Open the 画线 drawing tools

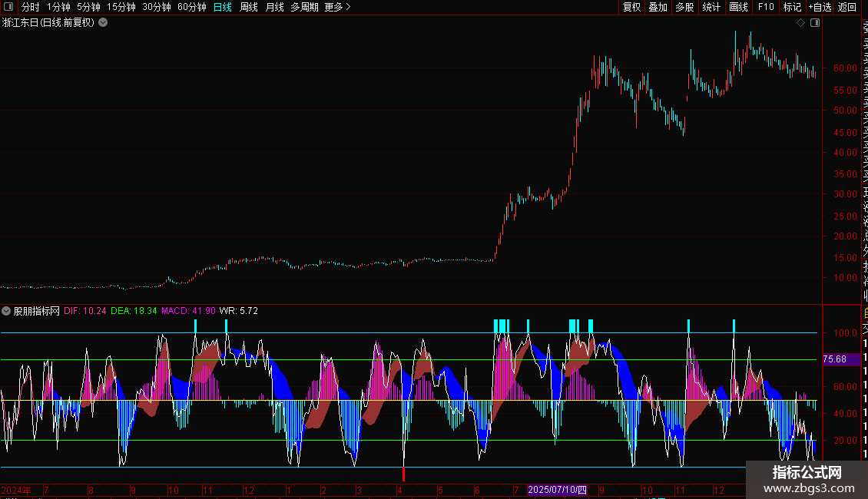pyautogui.click(x=738, y=7)
